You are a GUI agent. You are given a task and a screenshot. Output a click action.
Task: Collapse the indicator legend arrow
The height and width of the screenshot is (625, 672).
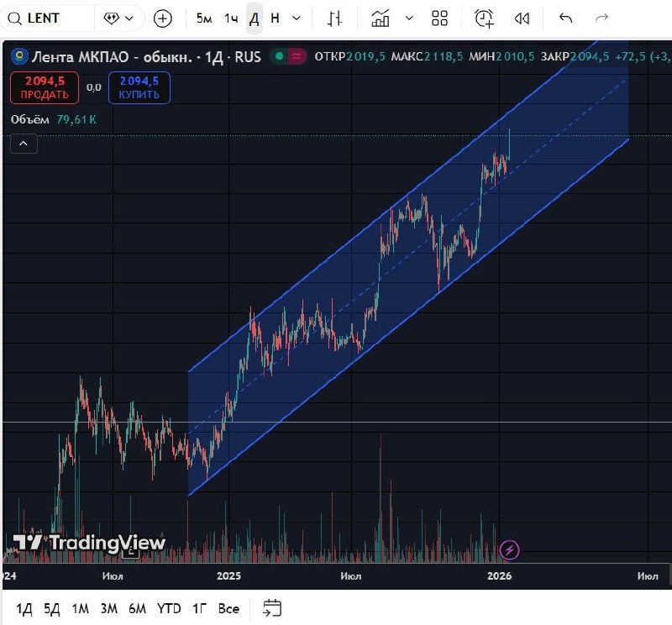click(x=24, y=144)
